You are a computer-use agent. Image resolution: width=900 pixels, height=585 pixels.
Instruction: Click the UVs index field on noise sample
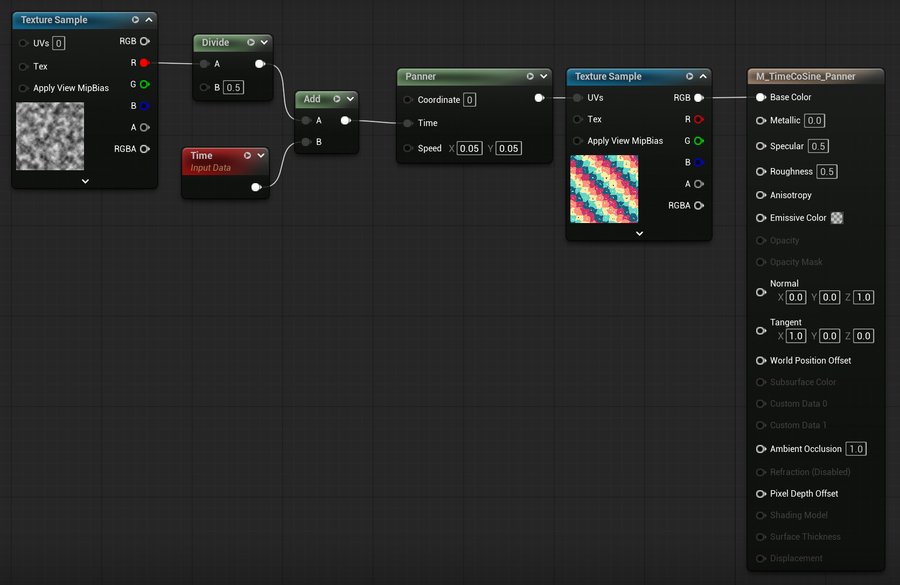pyautogui.click(x=59, y=43)
